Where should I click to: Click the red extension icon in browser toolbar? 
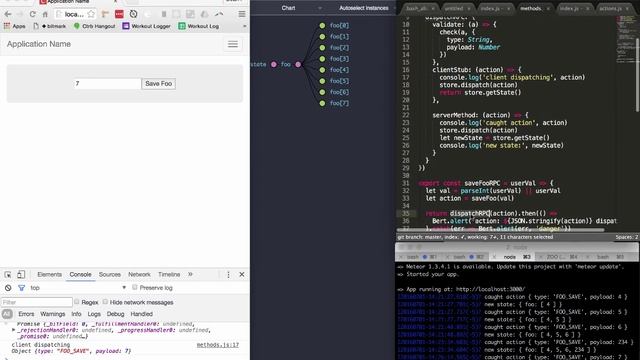pyautogui.click(x=119, y=14)
